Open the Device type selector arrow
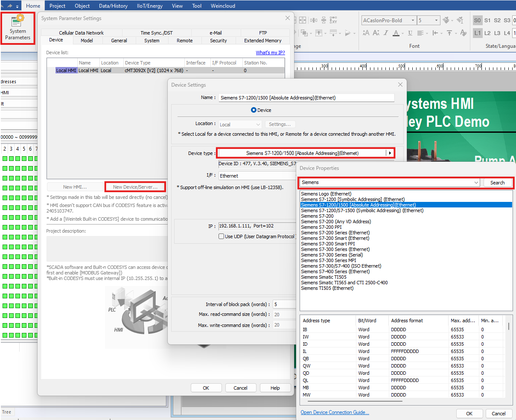516x420 pixels. [390, 153]
